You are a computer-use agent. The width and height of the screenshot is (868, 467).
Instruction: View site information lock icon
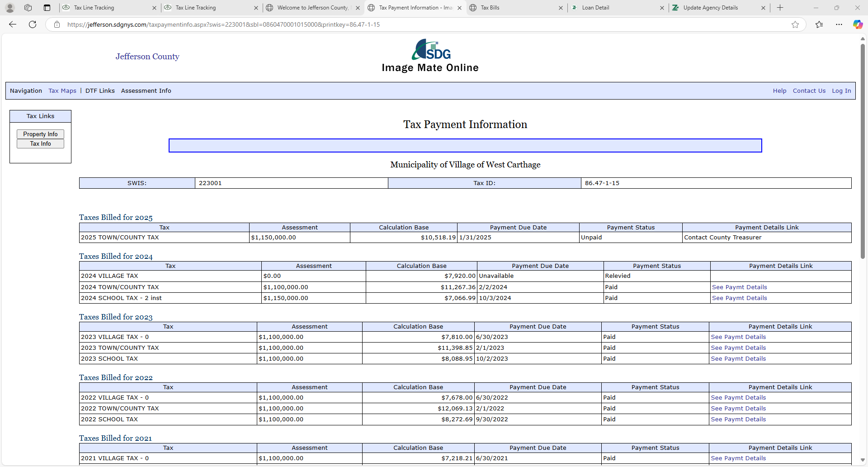(57, 24)
